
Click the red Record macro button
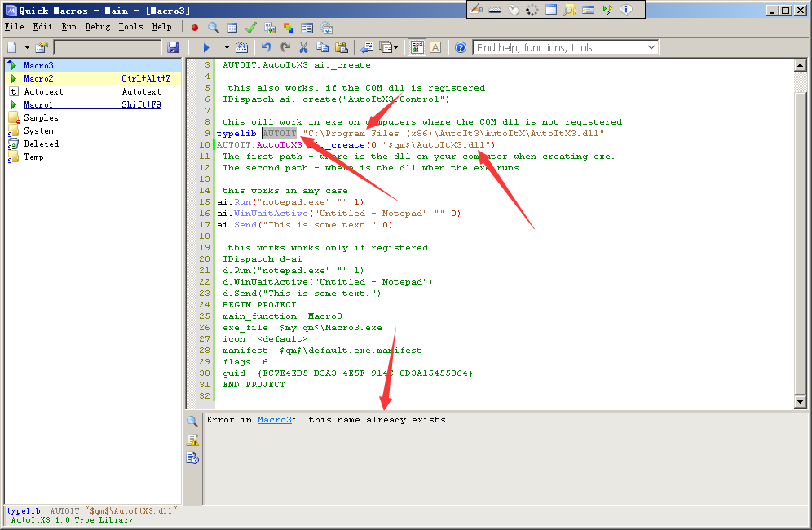[195, 28]
